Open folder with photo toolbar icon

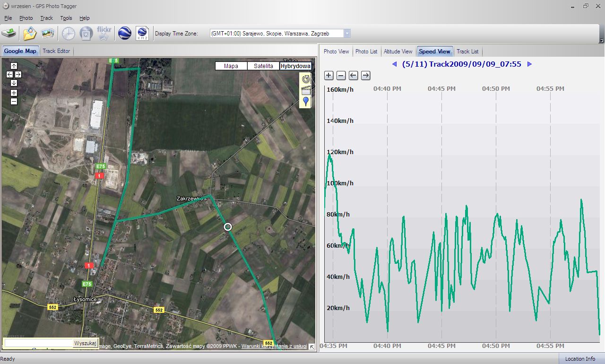[x=30, y=34]
